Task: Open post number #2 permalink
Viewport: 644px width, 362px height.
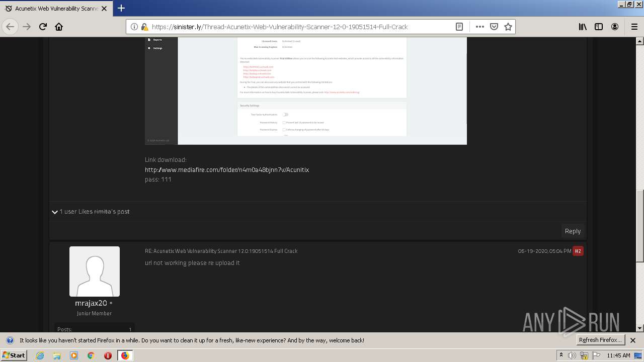Action: click(x=578, y=251)
